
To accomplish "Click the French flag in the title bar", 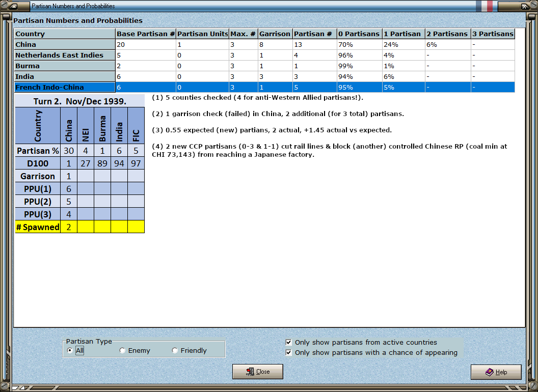I will [484, 6].
